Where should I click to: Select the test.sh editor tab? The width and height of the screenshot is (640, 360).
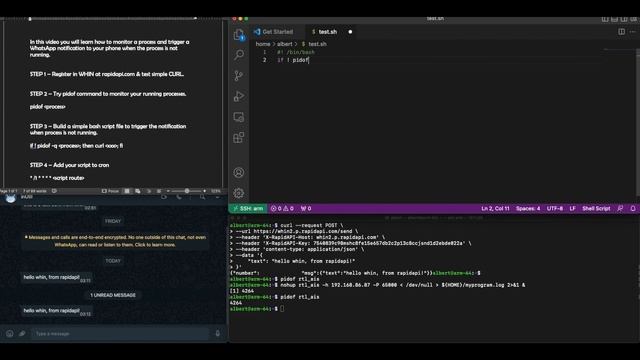pos(328,32)
